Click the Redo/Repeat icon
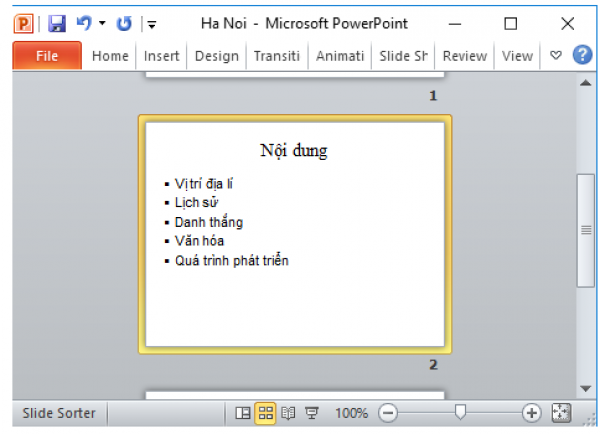Screen dimensions: 600x434 [124, 23]
